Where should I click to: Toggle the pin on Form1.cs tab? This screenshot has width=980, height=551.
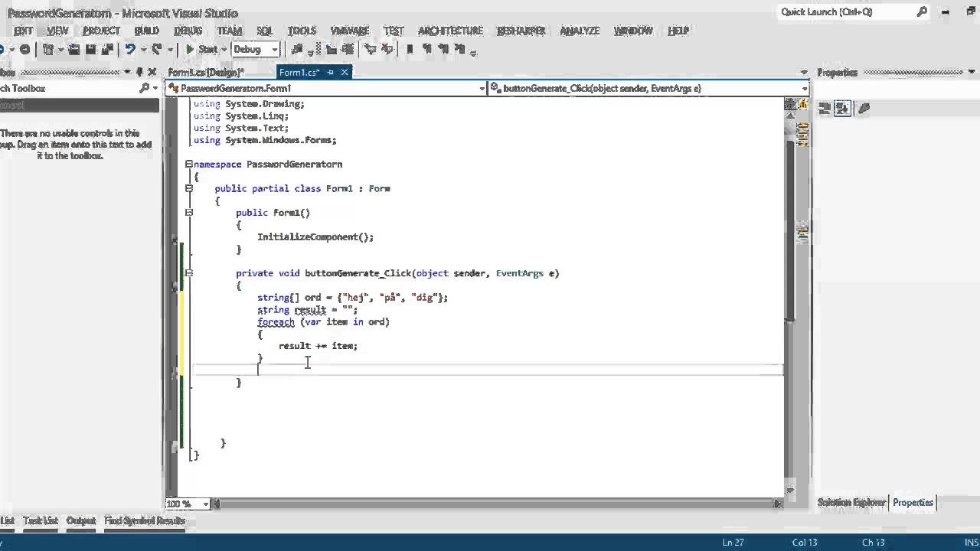point(330,72)
